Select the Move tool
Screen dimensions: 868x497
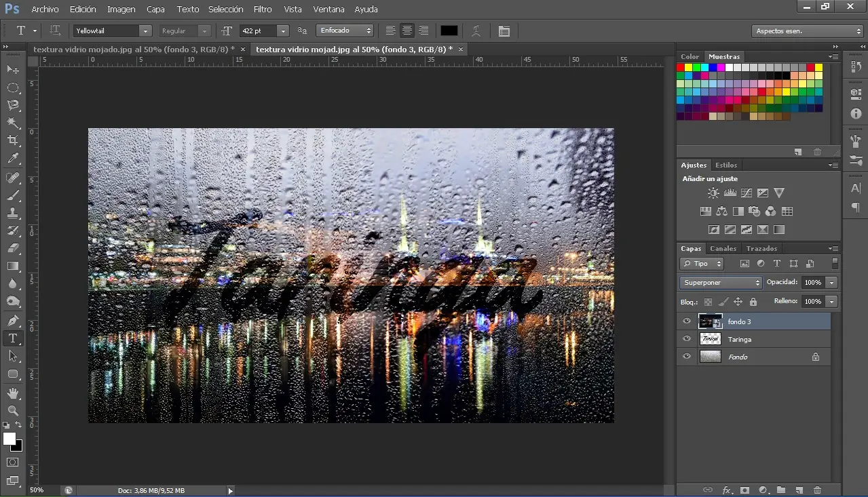point(13,70)
